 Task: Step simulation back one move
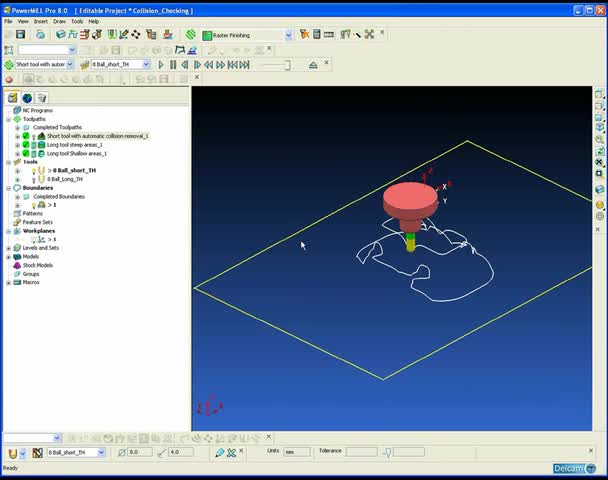[x=185, y=65]
